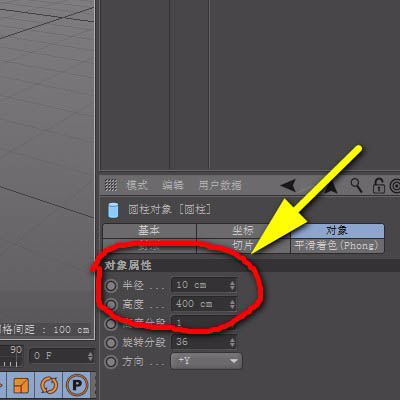The height and width of the screenshot is (400, 400).
Task: Open the 方向 dropdown showing +Y
Action: (x=206, y=361)
